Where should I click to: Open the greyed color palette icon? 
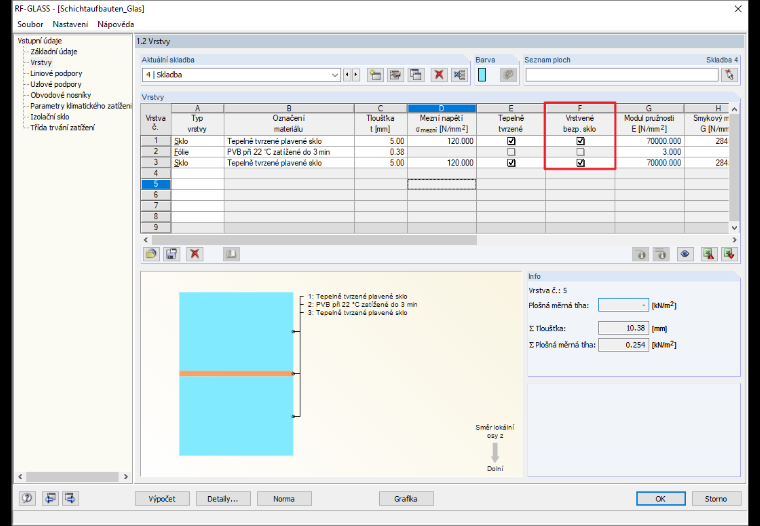(x=508, y=75)
